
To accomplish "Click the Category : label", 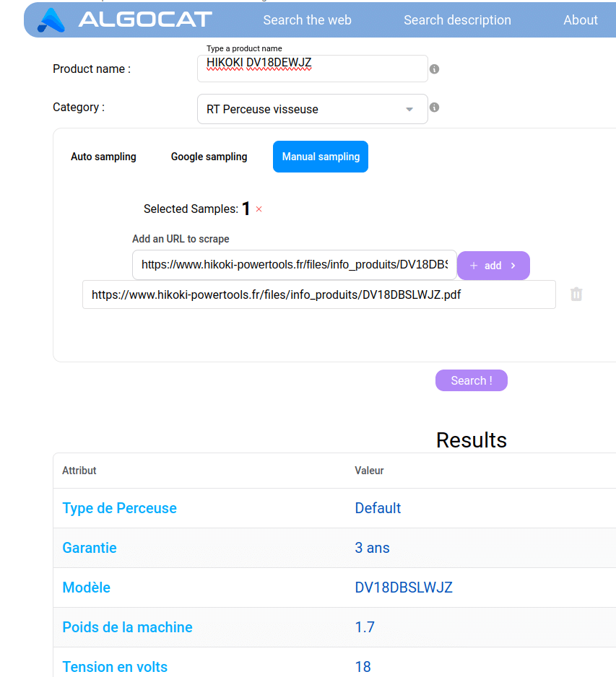I will point(79,107).
